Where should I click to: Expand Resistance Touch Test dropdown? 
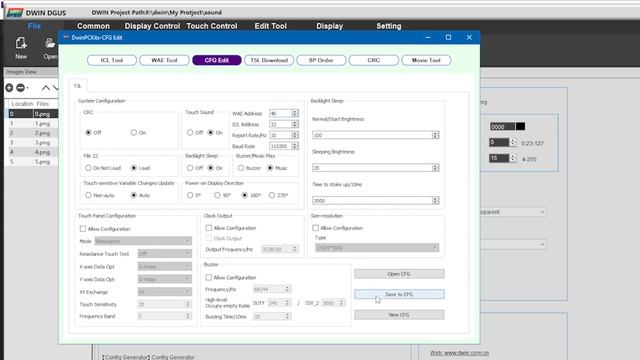coord(164,253)
